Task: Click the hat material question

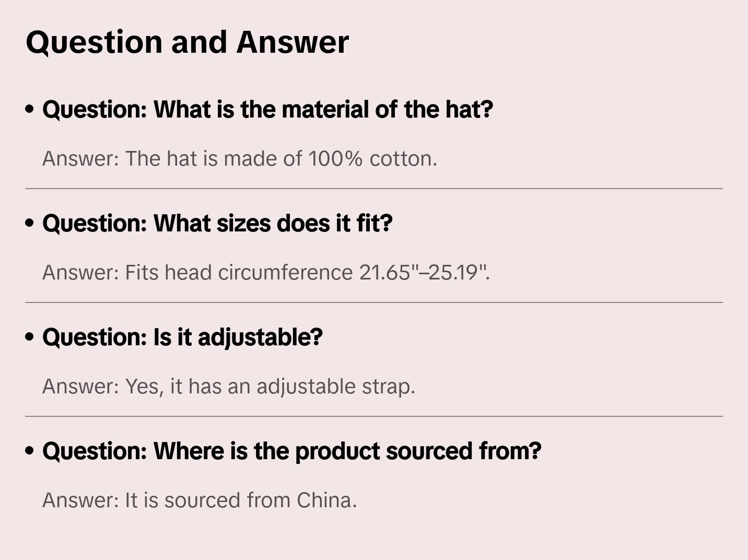Action: click(x=267, y=109)
